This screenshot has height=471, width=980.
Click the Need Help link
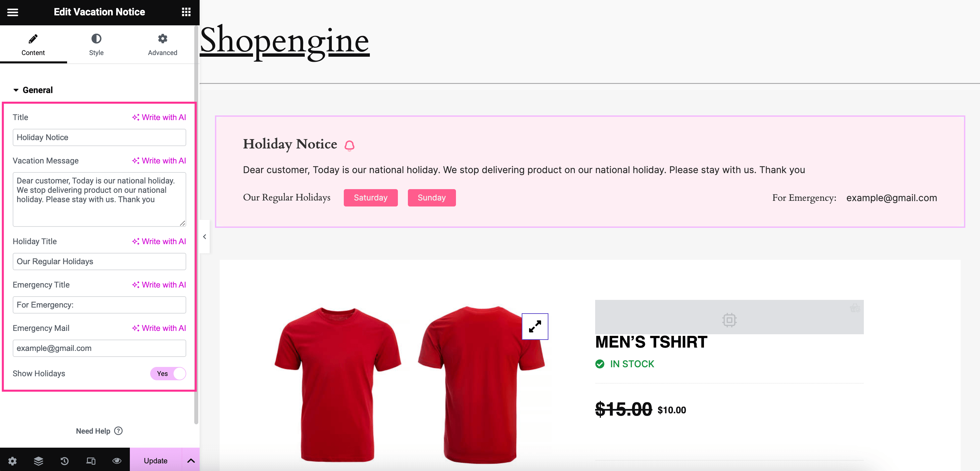99,430
